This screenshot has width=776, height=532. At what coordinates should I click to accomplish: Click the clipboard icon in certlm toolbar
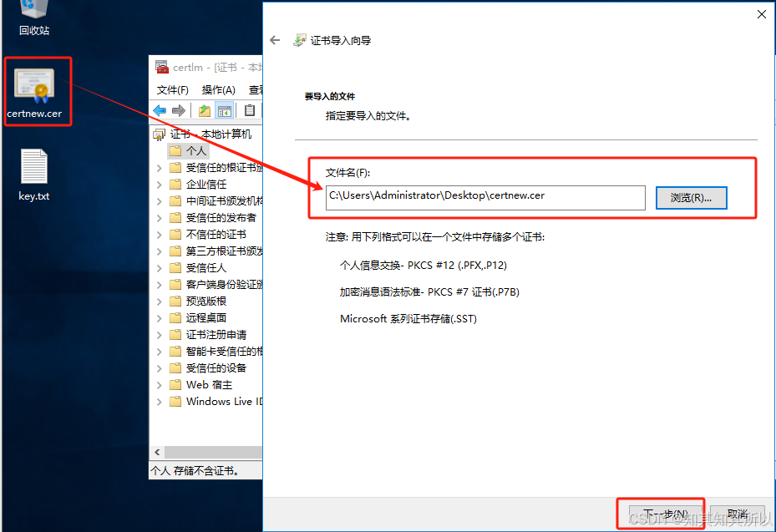pos(249,110)
